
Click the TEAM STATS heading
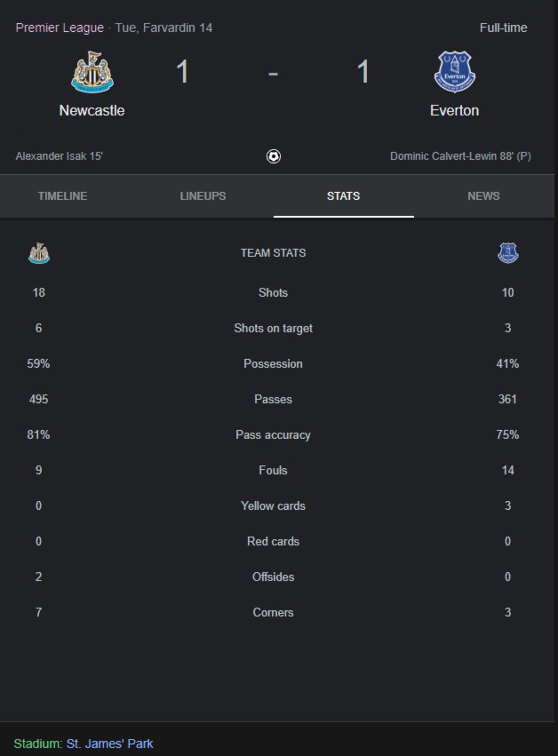[x=273, y=253]
